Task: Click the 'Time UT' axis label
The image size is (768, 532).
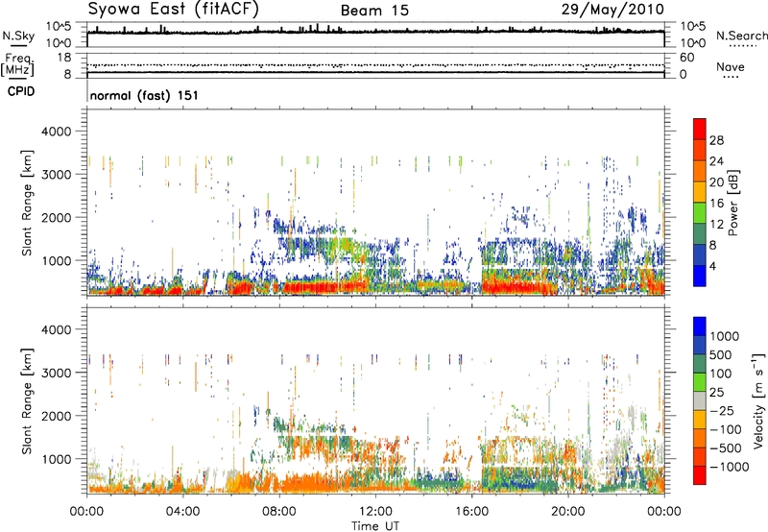Action: [375, 526]
